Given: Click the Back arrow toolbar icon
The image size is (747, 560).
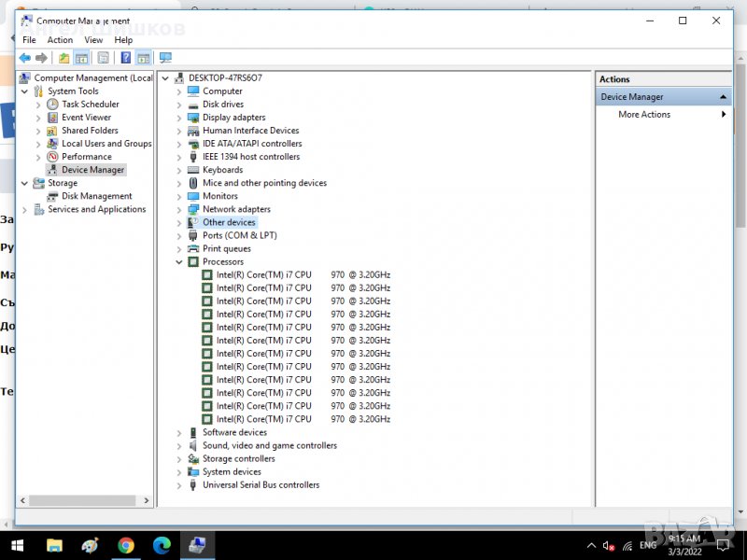Looking at the screenshot, I should pos(25,58).
